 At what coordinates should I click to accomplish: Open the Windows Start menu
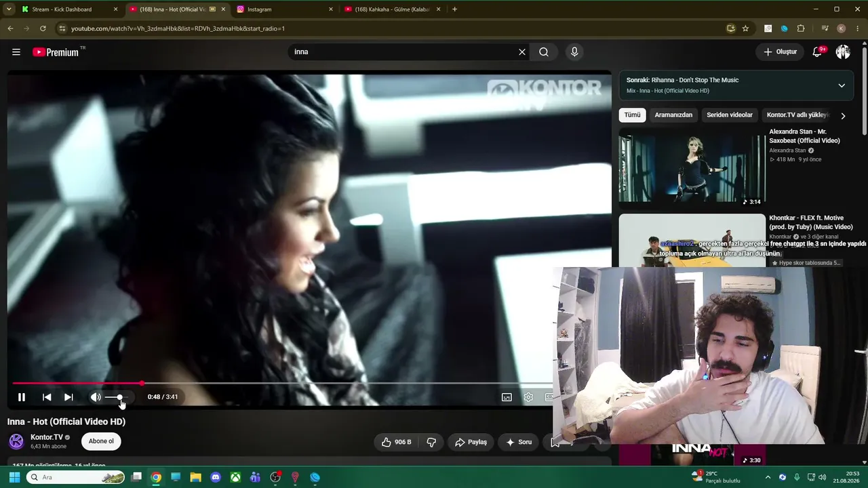pyautogui.click(x=14, y=477)
